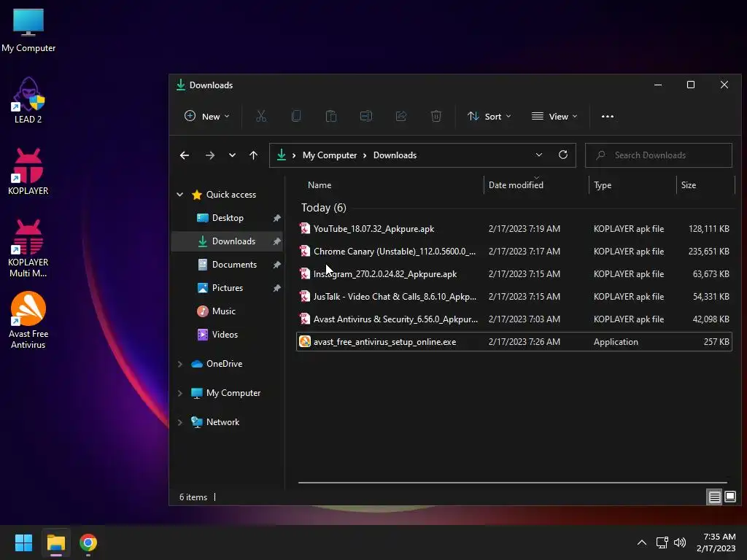Go up one folder level arrow
Viewport: 747px width, 560px height.
click(253, 155)
